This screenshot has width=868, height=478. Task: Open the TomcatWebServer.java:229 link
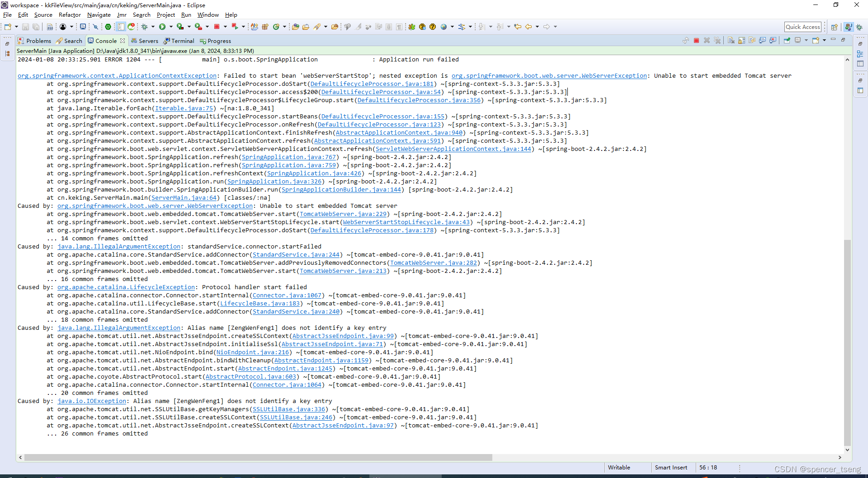click(343, 214)
